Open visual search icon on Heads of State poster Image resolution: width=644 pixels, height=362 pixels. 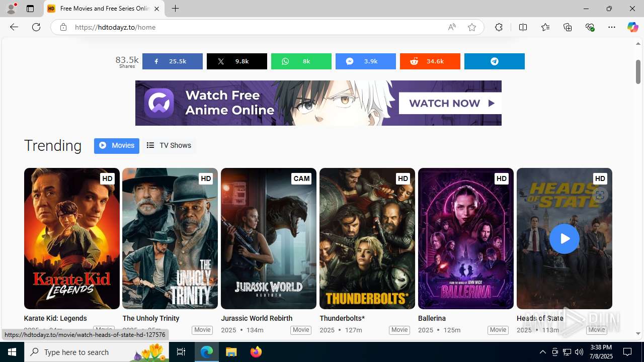[599, 195]
